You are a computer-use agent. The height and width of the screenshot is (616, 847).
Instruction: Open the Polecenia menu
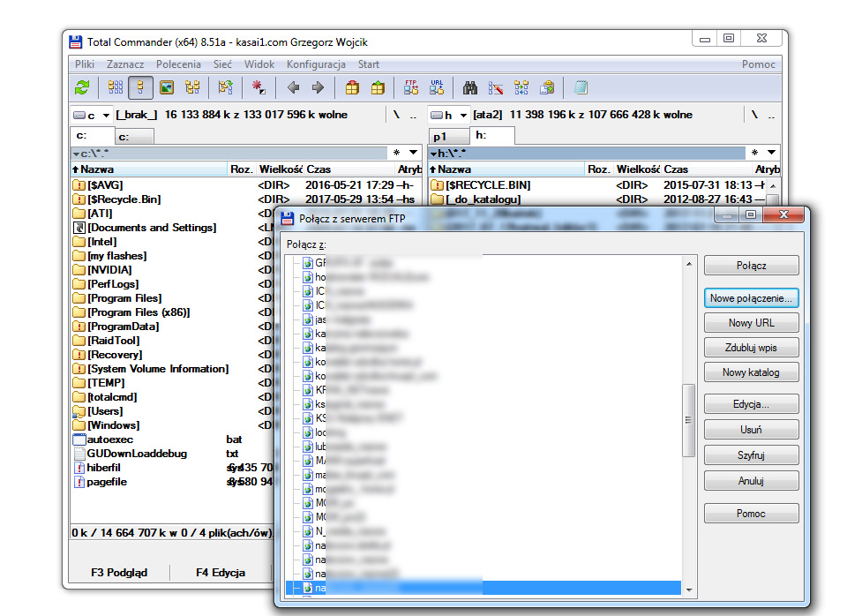[179, 64]
